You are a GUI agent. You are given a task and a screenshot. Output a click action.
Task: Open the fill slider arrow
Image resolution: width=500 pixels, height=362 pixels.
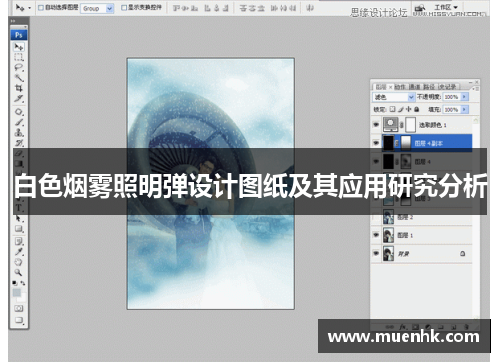coord(464,109)
